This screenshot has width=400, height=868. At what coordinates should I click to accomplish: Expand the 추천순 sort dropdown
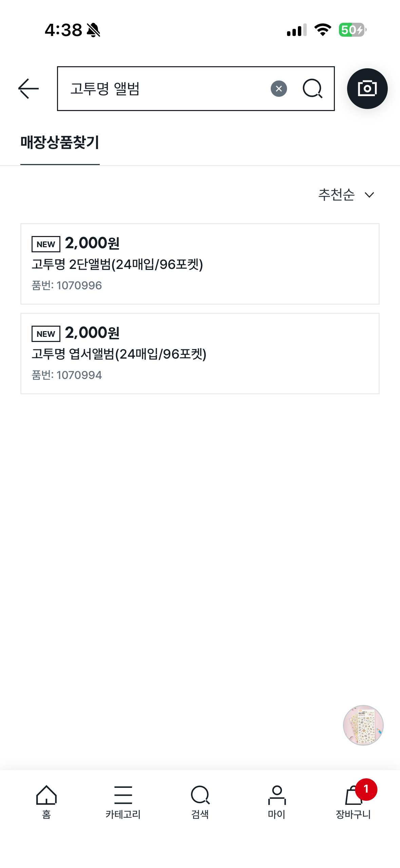tap(337, 195)
